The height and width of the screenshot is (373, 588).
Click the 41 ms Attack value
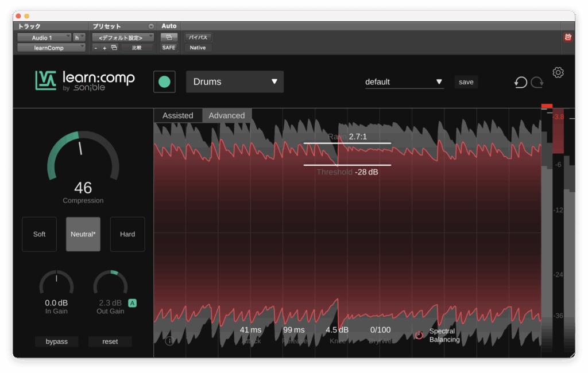point(250,330)
